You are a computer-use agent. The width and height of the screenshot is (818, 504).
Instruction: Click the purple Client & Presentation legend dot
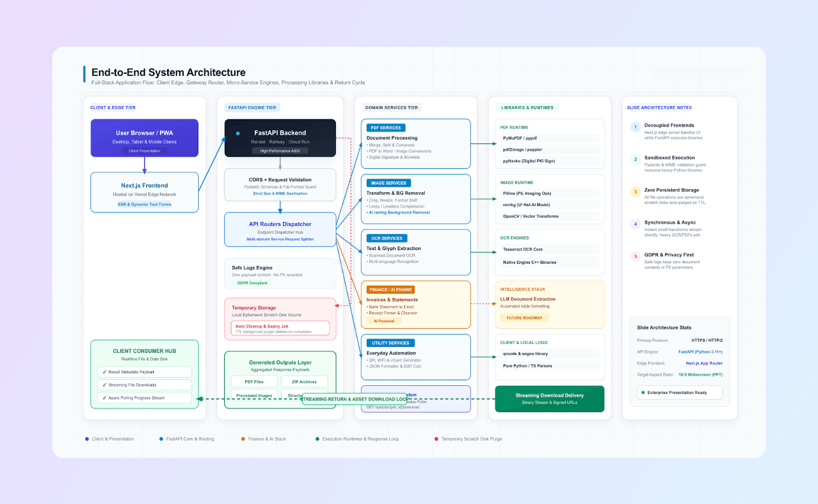[87, 439]
